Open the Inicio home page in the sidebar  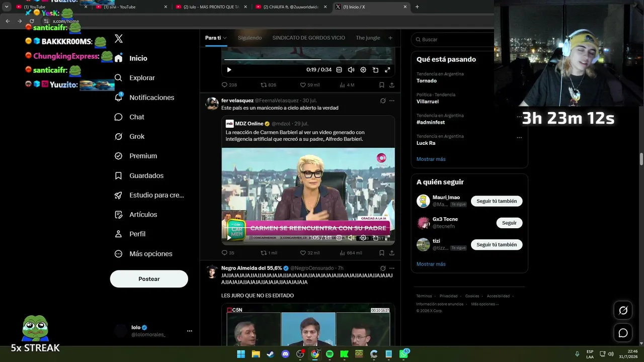click(x=131, y=58)
